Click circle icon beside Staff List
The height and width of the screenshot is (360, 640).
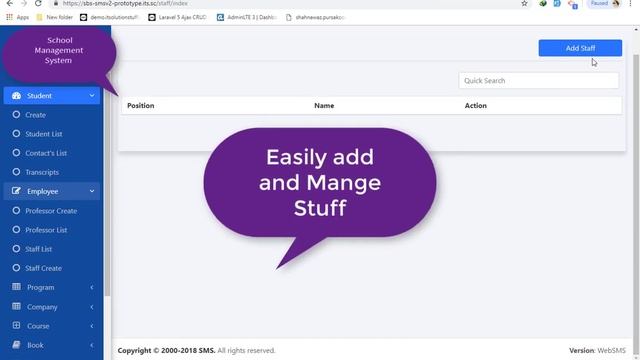click(x=16, y=249)
